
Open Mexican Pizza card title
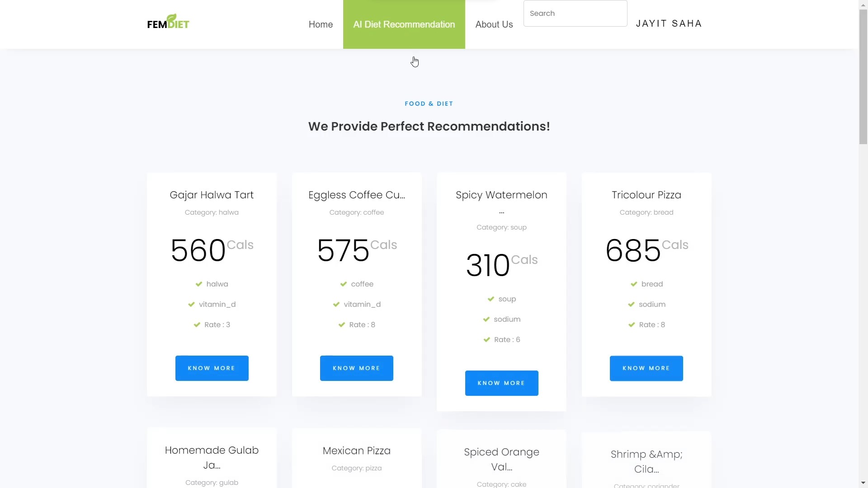pyautogui.click(x=356, y=451)
